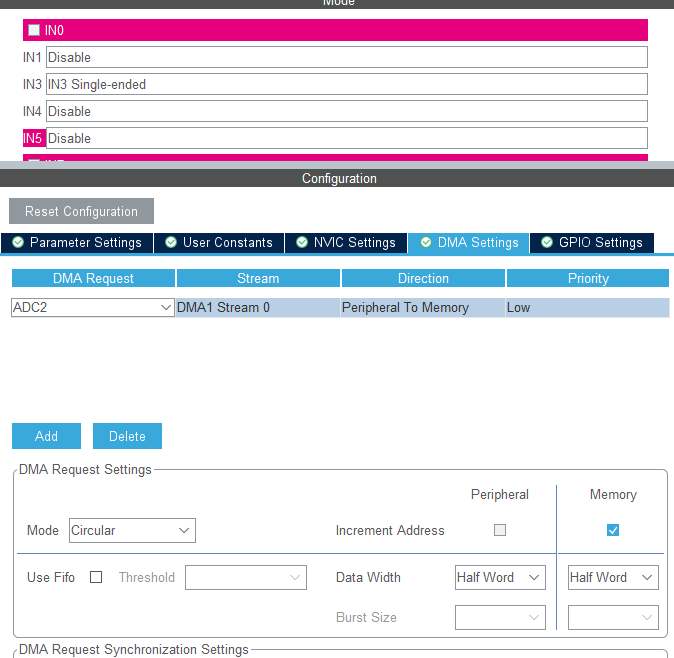Image resolution: width=674 pixels, height=658 pixels.
Task: Open the IN1 Disable dropdown
Action: pyautogui.click(x=346, y=57)
